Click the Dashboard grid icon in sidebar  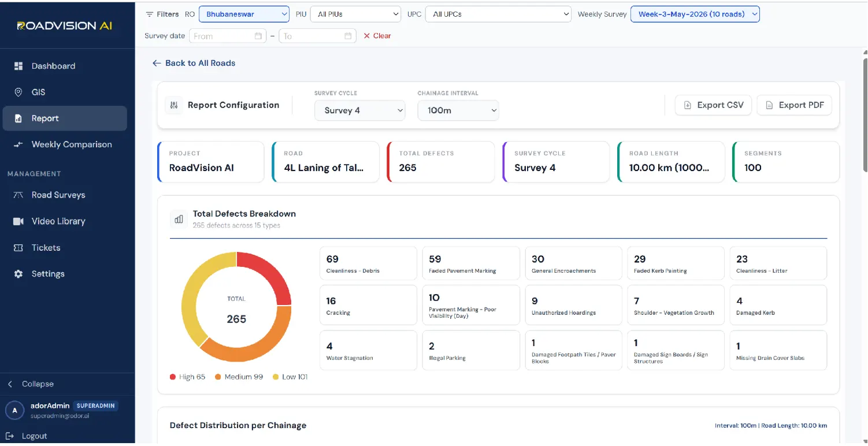[18, 66]
